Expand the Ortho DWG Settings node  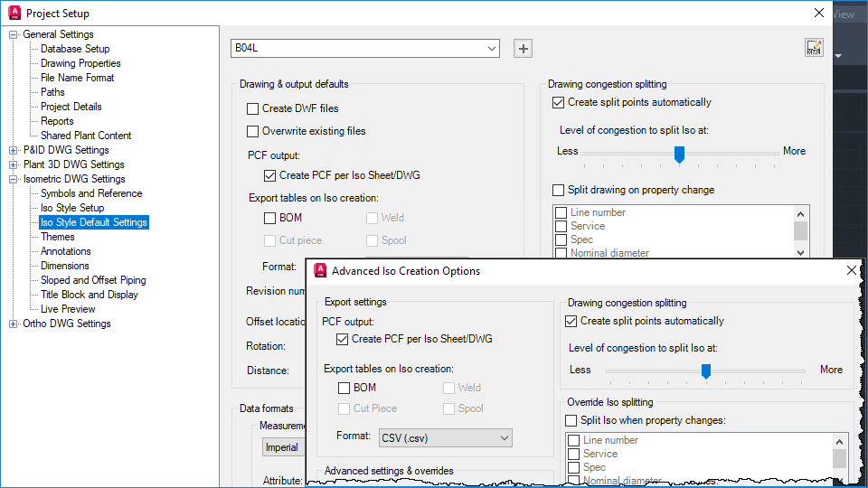13,324
